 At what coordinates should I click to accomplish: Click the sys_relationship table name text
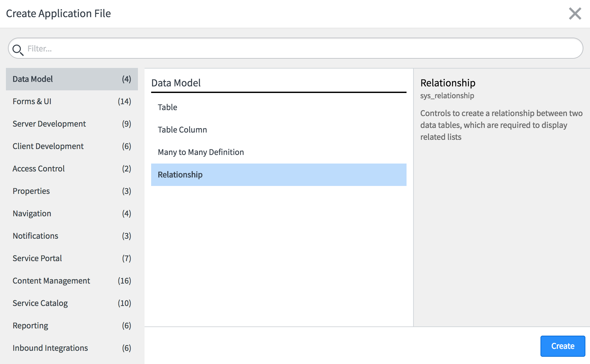447,96
